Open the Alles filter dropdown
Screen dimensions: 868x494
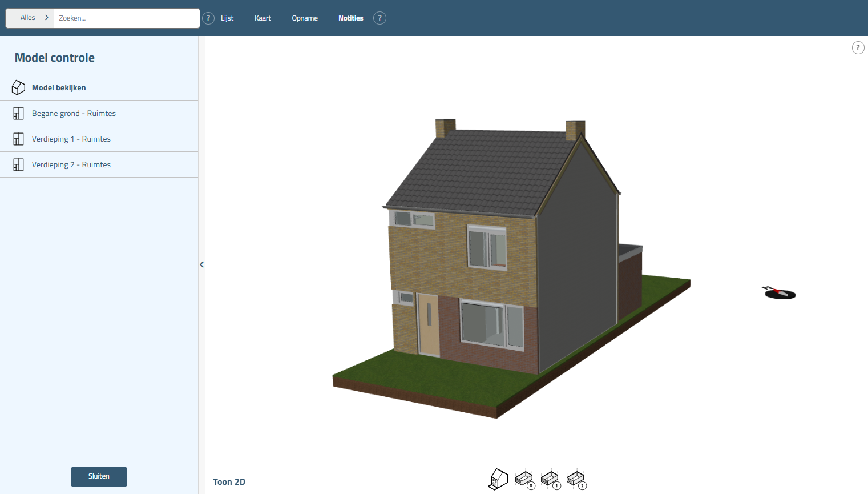pos(30,18)
